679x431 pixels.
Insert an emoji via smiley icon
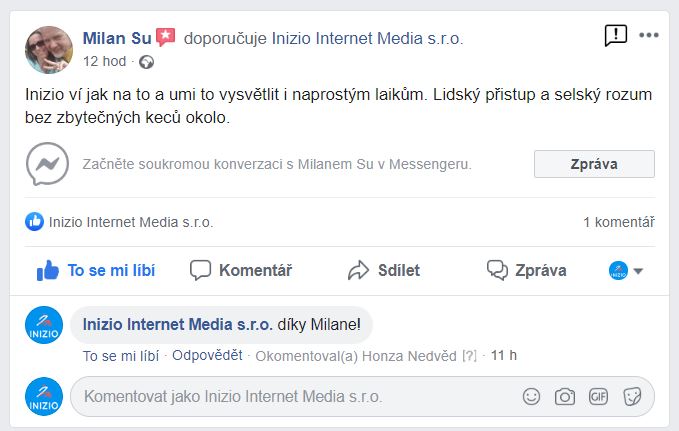pyautogui.click(x=531, y=396)
